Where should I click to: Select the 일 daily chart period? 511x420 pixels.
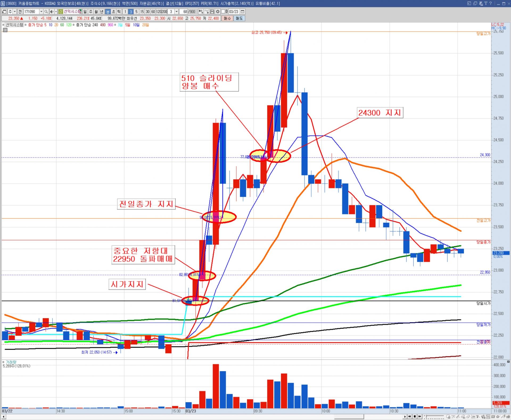(85, 12)
